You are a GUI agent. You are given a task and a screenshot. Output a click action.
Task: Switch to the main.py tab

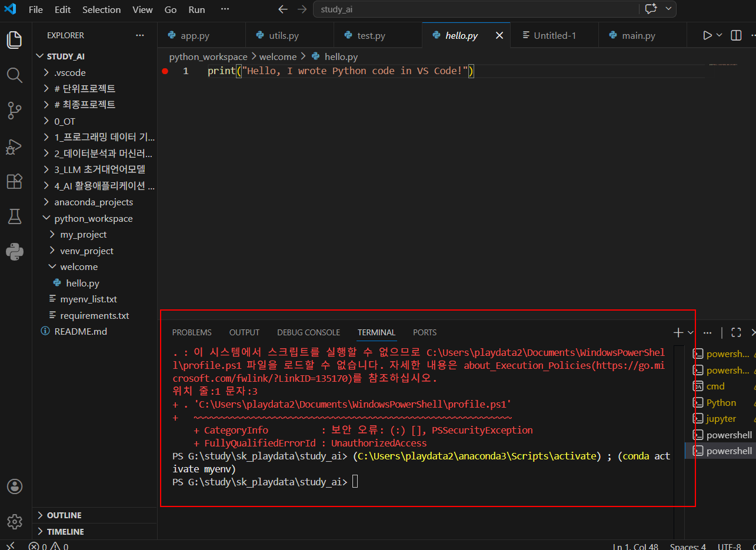pos(642,35)
